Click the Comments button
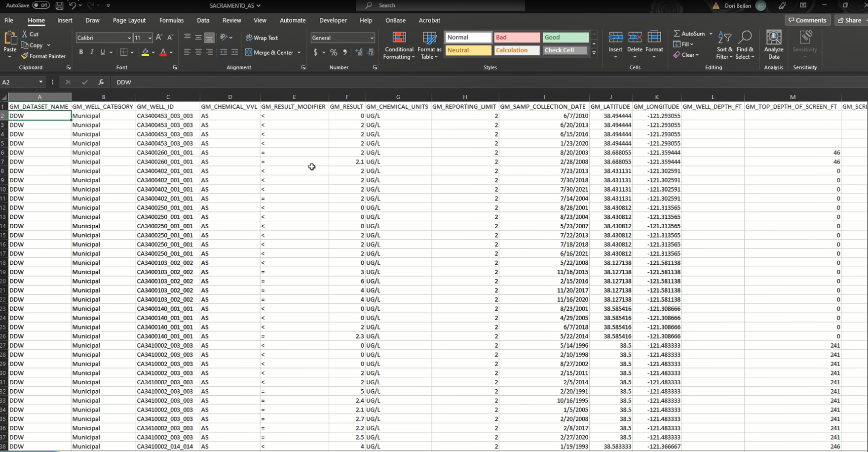This screenshot has height=452, width=868. tap(807, 20)
